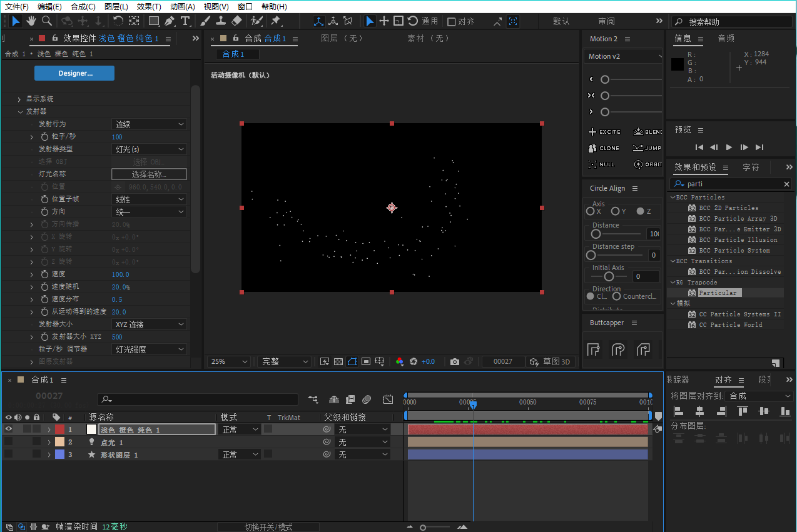Toggle visibility box for 点光 1 layer
Viewport: 797px width, 532px height.
click(x=9, y=442)
